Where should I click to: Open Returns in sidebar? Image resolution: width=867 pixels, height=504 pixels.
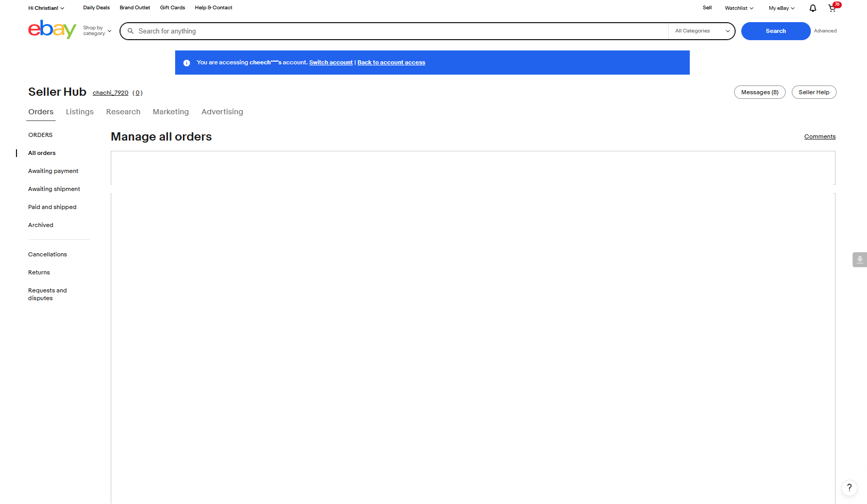pyautogui.click(x=39, y=272)
